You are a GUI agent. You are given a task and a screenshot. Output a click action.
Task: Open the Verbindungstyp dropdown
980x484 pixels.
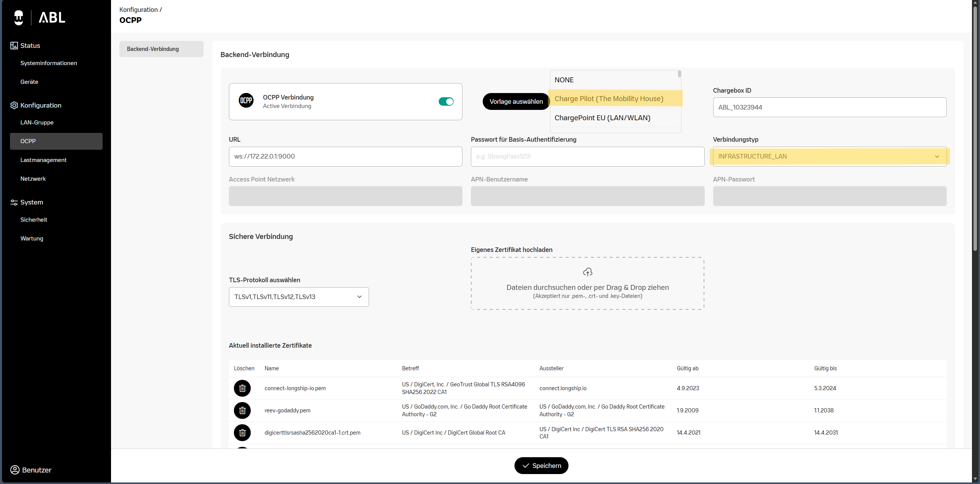pyautogui.click(x=830, y=156)
